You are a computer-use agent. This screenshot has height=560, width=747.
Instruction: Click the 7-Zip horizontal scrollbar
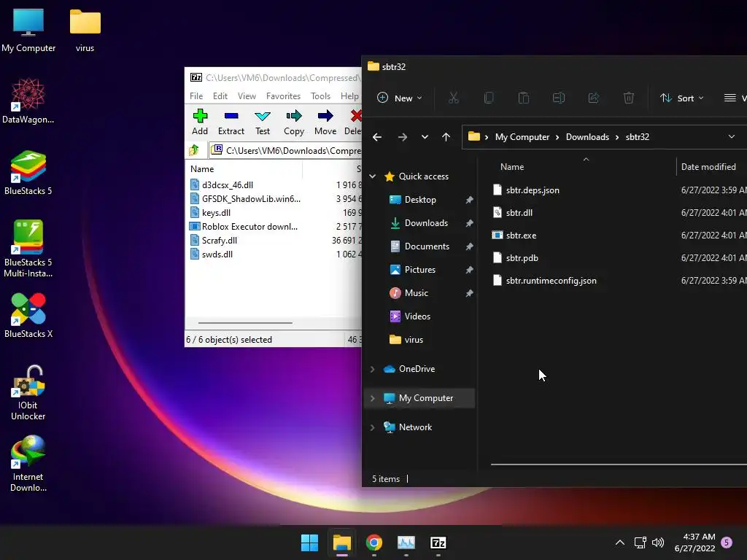pos(245,323)
